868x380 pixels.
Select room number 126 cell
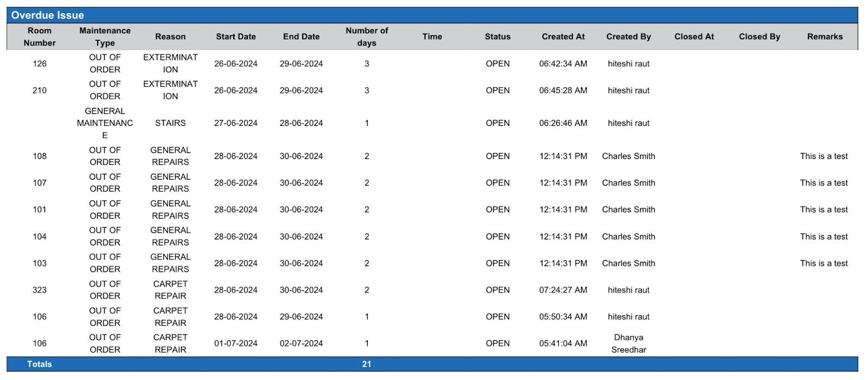40,64
